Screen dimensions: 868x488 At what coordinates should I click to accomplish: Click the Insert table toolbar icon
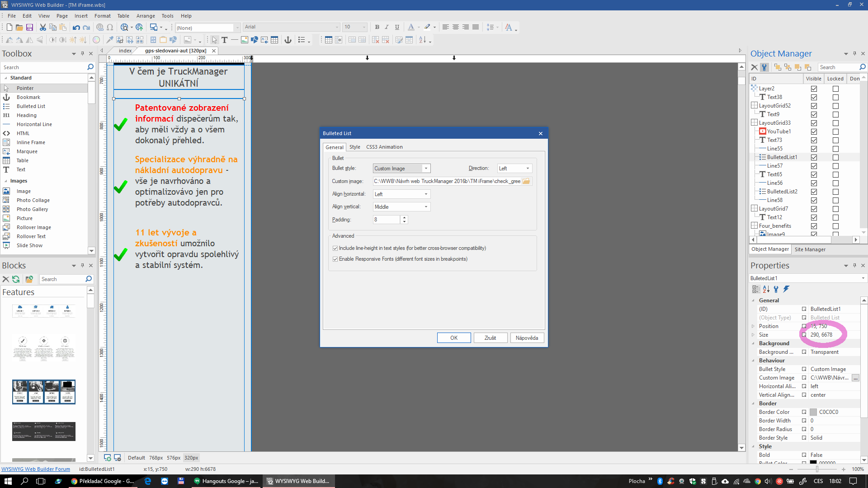[x=274, y=40]
